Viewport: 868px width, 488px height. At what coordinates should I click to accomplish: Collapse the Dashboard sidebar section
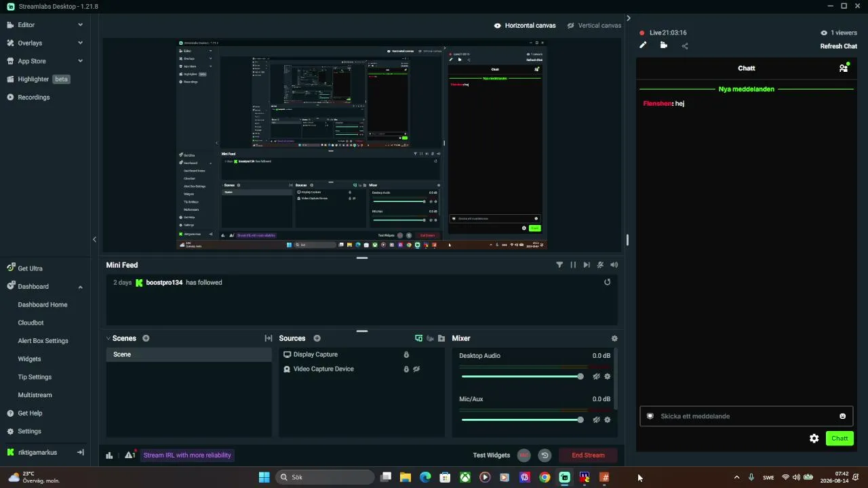(x=80, y=287)
